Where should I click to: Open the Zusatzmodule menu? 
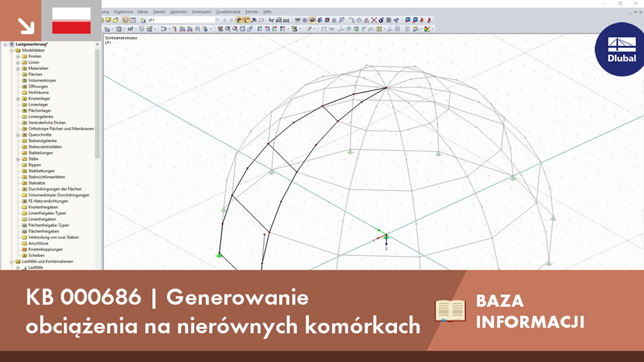point(228,12)
